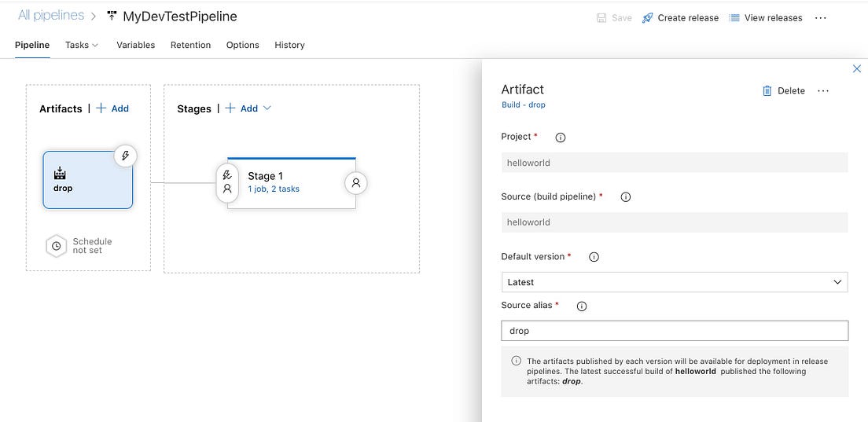Expand the Default version Latest dropdown

(674, 282)
